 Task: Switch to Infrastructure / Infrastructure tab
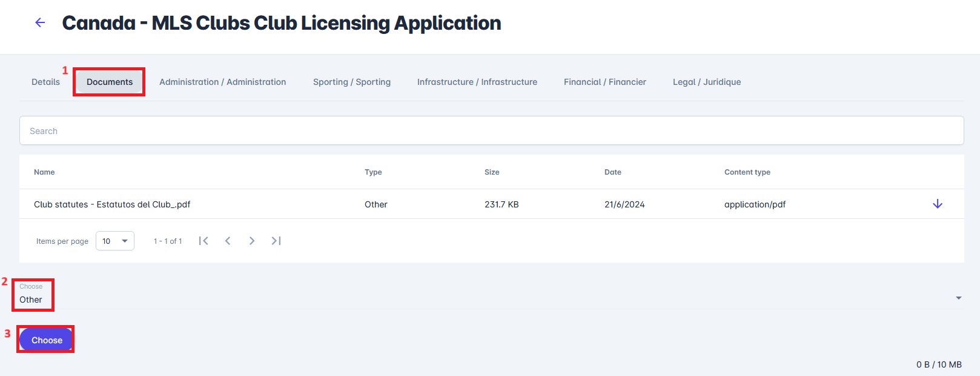477,82
